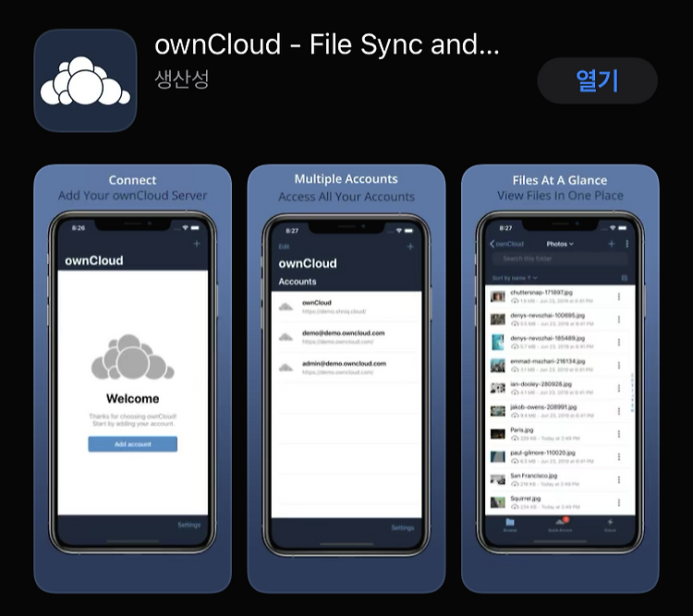Open the Connect screenshot preview
The height and width of the screenshot is (616, 693).
[132, 379]
